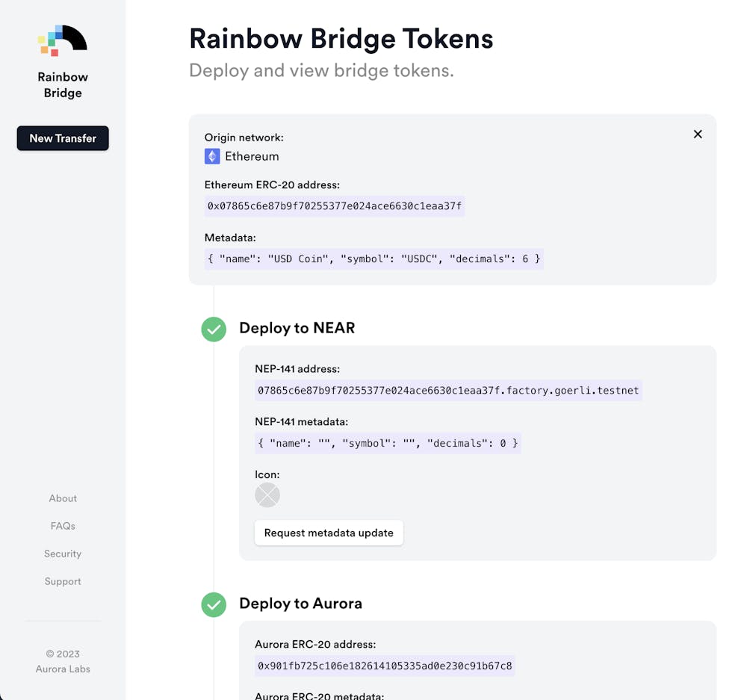Viewport: 747px width, 700px height.
Task: Click the Deploy to NEAR step title
Action: (297, 328)
